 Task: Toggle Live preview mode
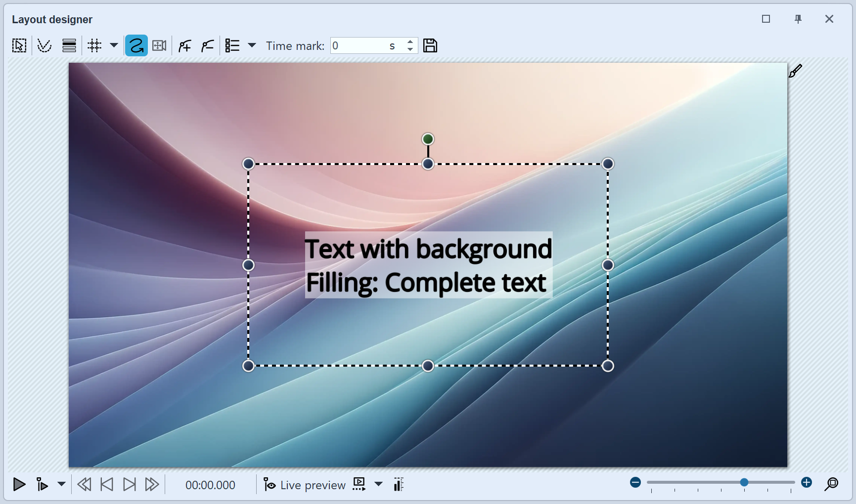pyautogui.click(x=304, y=485)
